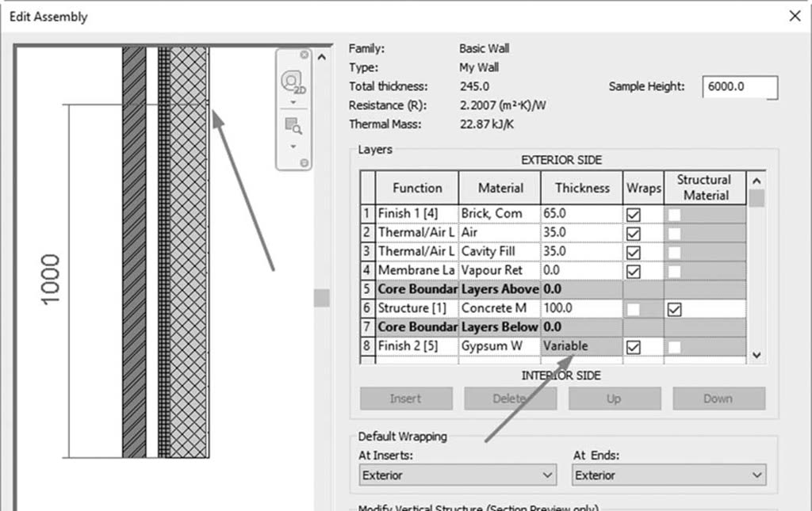This screenshot has height=511, width=812.
Task: Click the layers table scroll up arrow
Action: click(756, 181)
